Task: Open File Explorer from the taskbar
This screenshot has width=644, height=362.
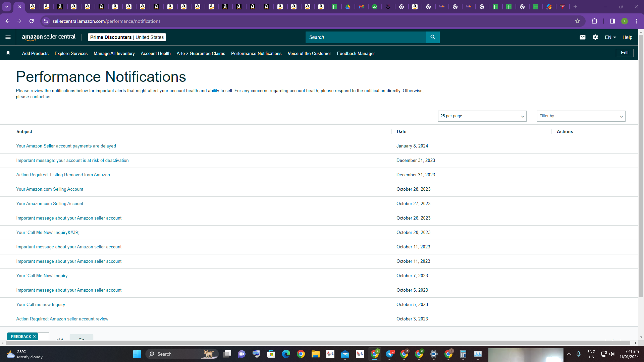Action: (316, 354)
